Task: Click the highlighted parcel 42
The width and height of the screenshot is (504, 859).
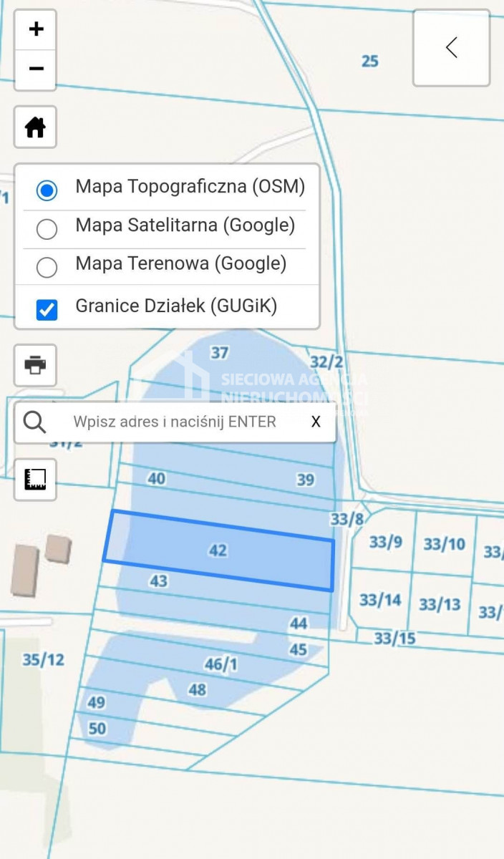Action: tap(218, 550)
